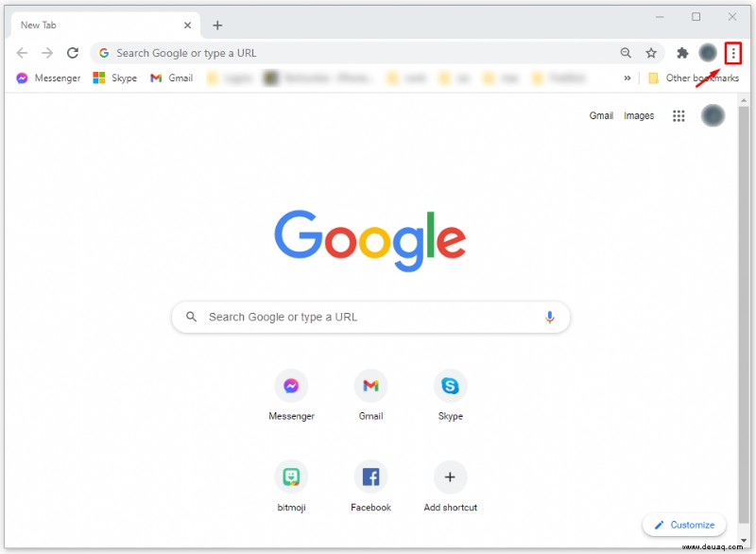Click the scrollbar down arrow
Image resolution: width=756 pixels, height=554 pixels.
pyautogui.click(x=744, y=541)
